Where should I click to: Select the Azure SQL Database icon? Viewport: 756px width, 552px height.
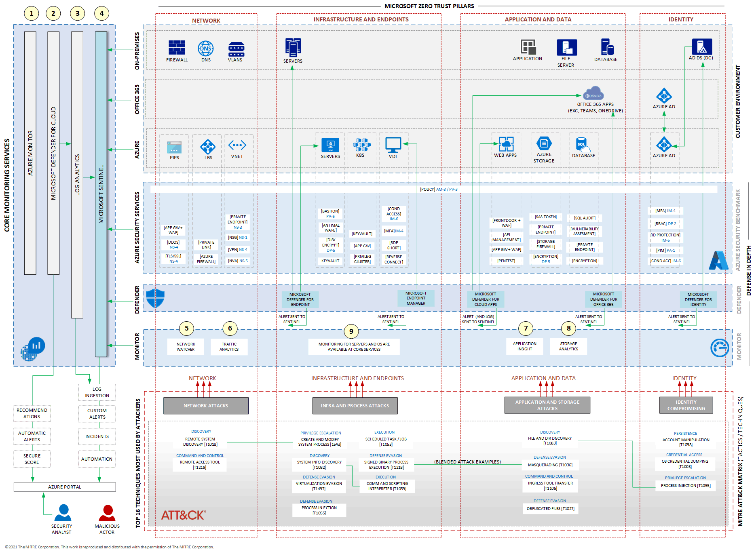(x=583, y=145)
